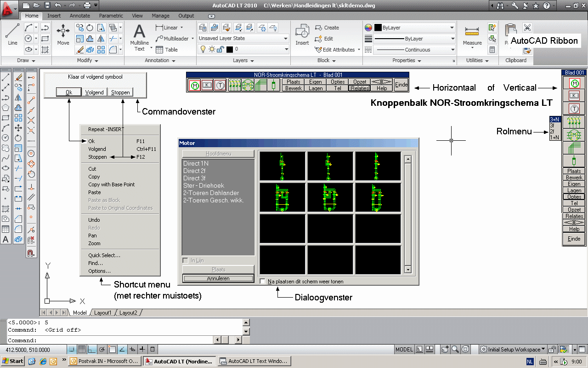Click the Hatch icon in Draw panel
Screen dimensions: 588x368
tap(45, 49)
